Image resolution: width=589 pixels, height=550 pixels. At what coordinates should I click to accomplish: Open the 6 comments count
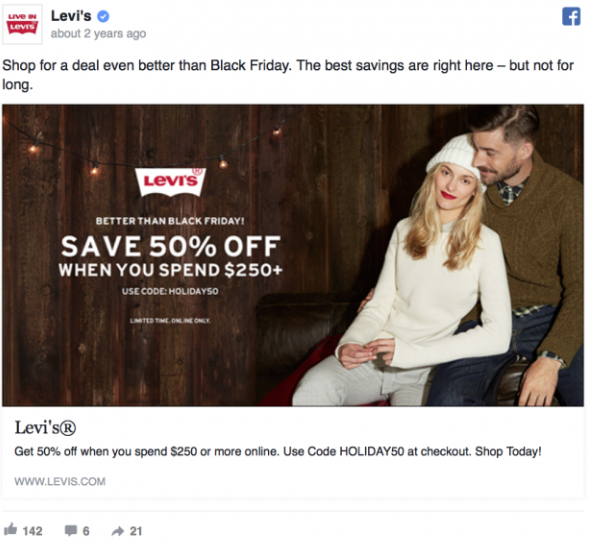[86, 531]
